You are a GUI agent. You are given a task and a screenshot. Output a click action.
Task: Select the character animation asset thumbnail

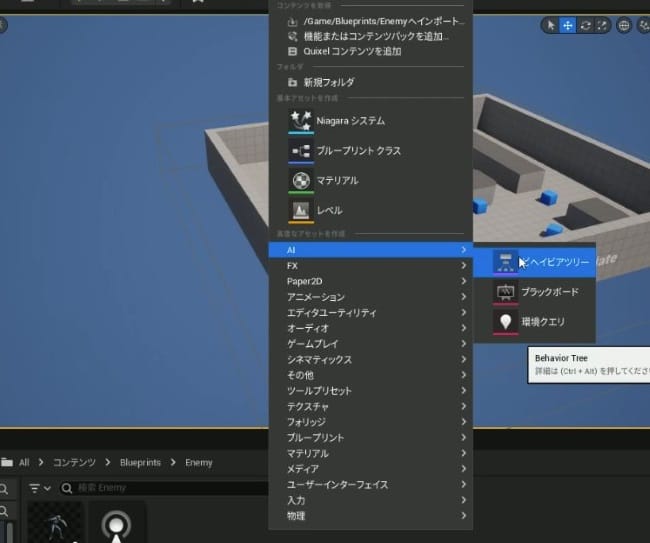[x=56, y=522]
